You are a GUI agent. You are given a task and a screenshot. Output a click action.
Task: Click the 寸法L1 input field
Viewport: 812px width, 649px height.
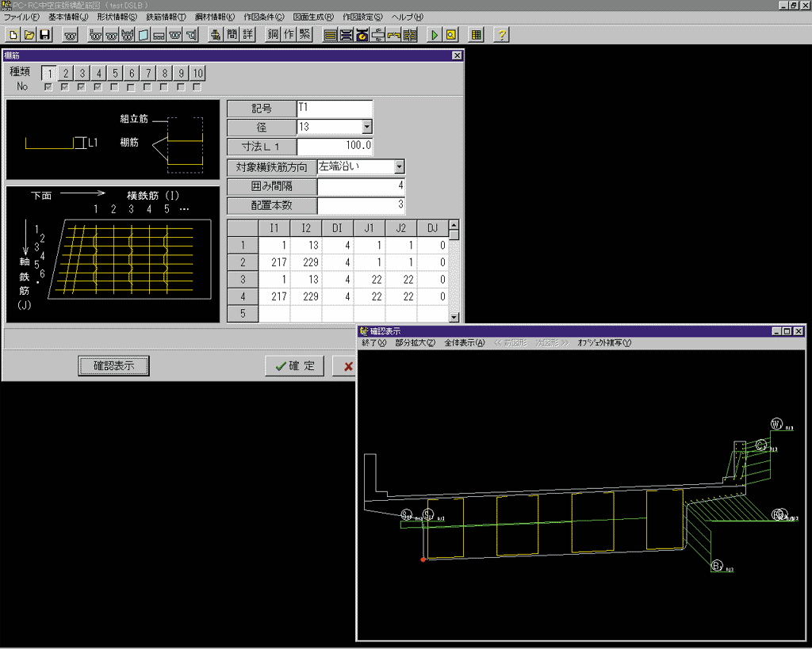click(x=334, y=147)
